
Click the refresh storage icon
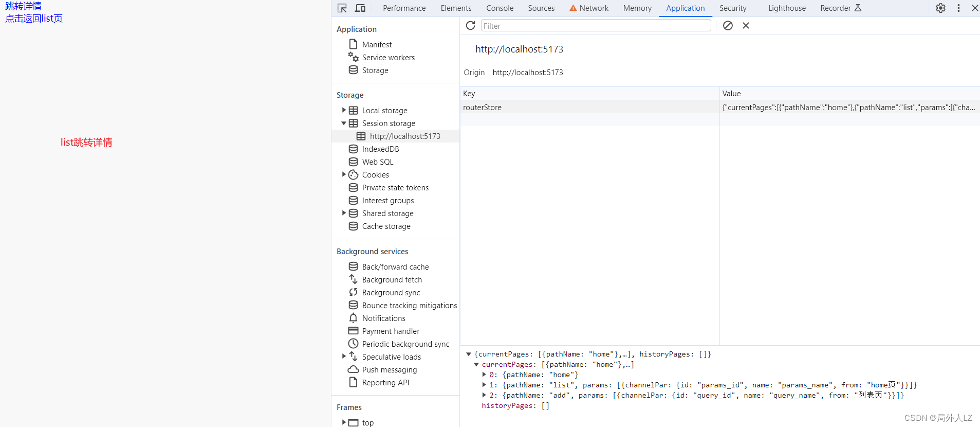[x=470, y=26]
